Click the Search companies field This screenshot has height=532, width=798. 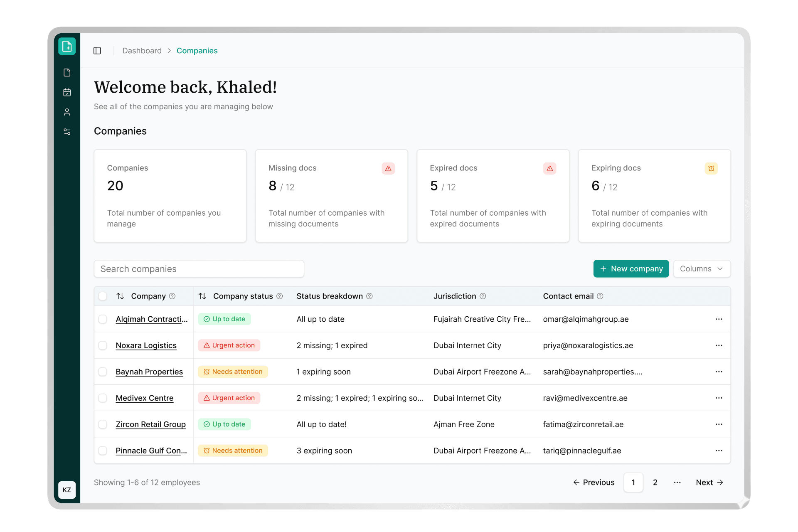click(199, 268)
